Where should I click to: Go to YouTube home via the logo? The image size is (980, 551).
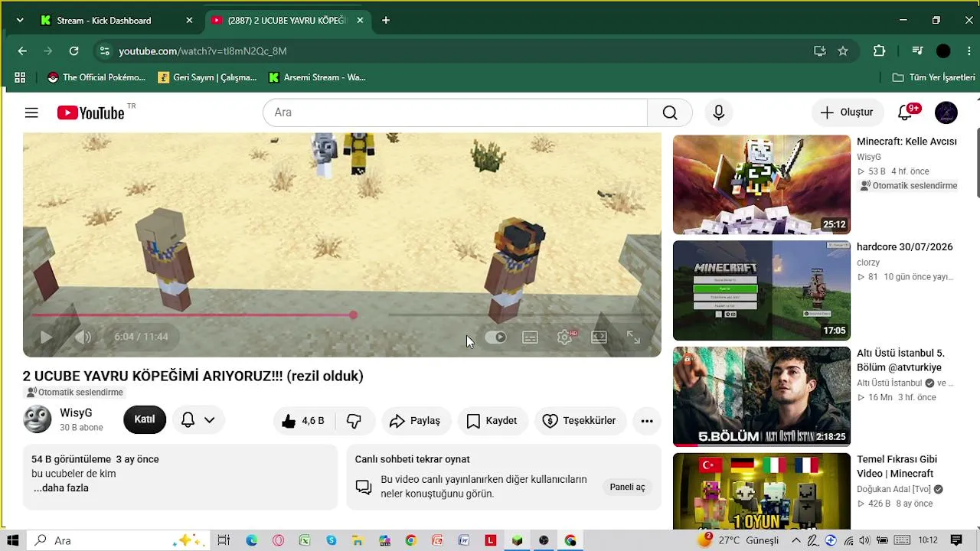(x=90, y=112)
